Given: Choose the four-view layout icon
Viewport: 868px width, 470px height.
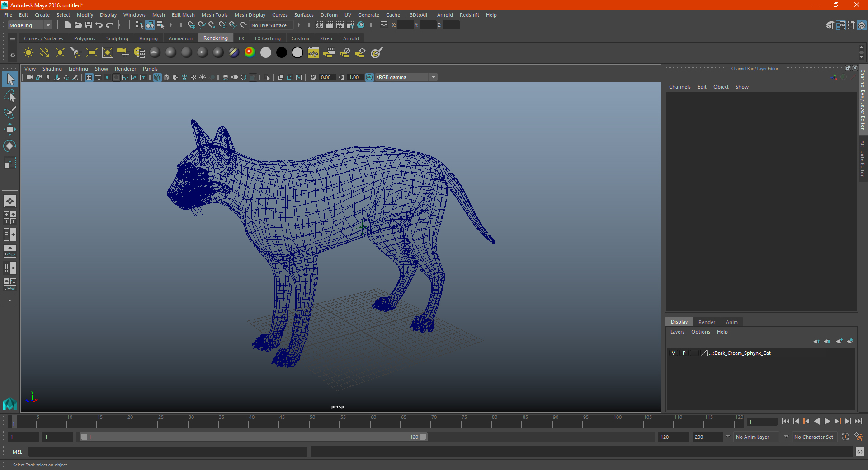Looking at the screenshot, I should point(9,218).
